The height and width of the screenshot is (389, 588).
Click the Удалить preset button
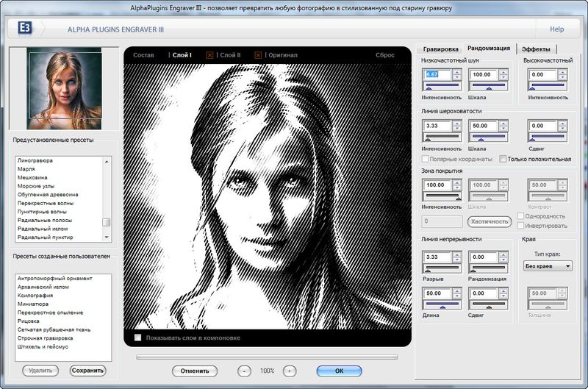[40, 371]
